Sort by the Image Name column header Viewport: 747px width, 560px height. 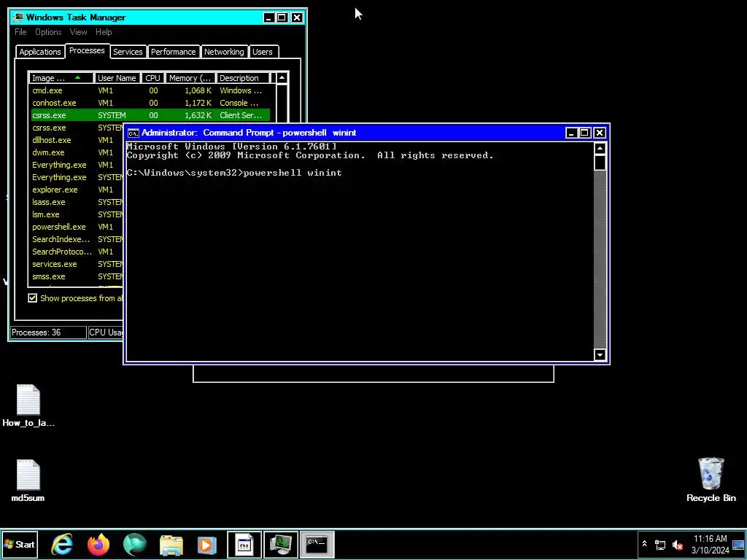[61, 78]
